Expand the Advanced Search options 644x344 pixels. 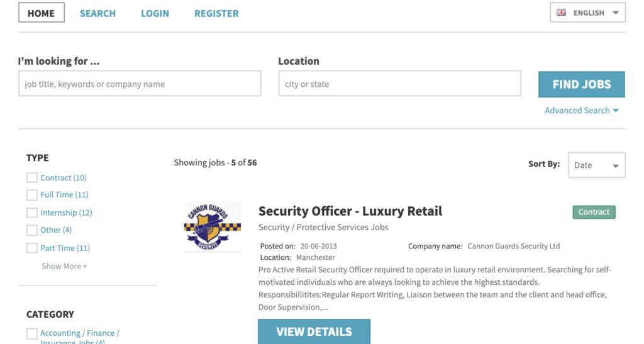coord(582,111)
